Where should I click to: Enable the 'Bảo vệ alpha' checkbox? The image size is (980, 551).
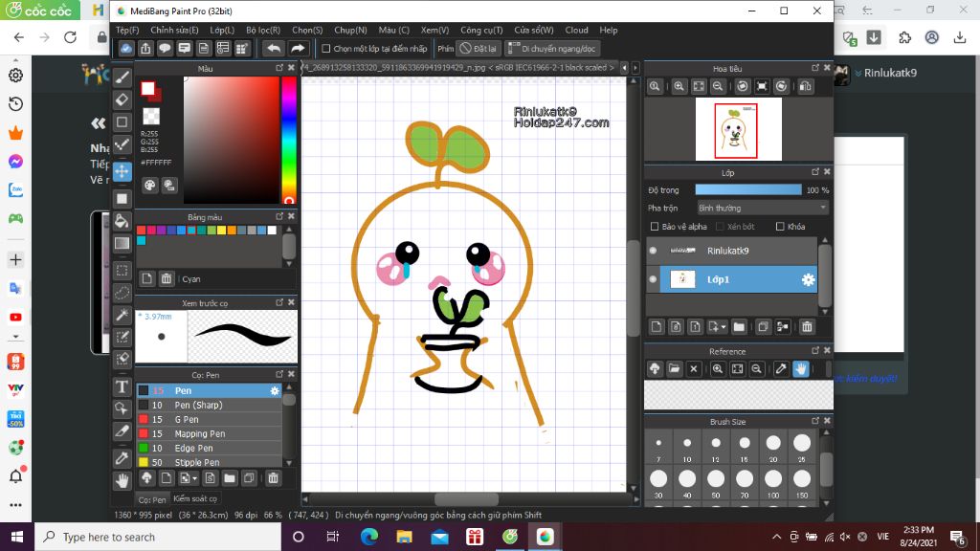(x=655, y=227)
